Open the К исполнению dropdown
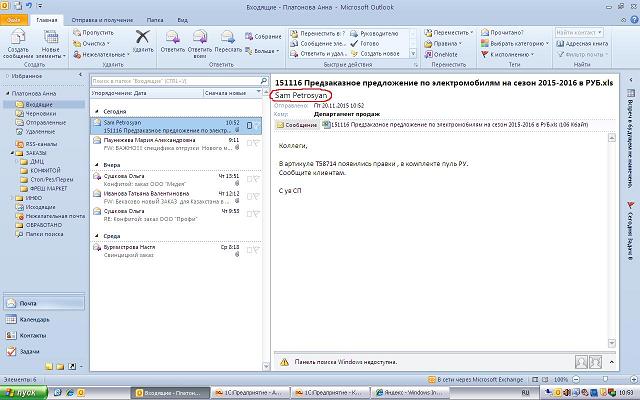Screen dimensions: 640x400 pyautogui.click(x=507, y=54)
